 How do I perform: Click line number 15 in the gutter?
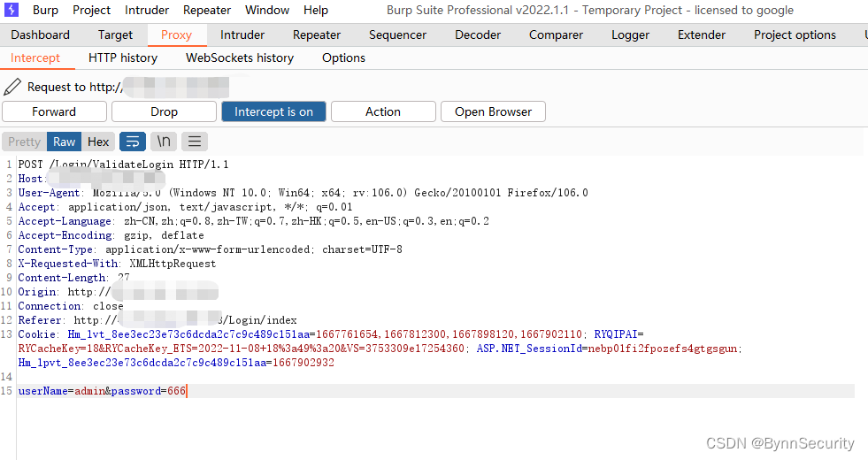(7, 391)
